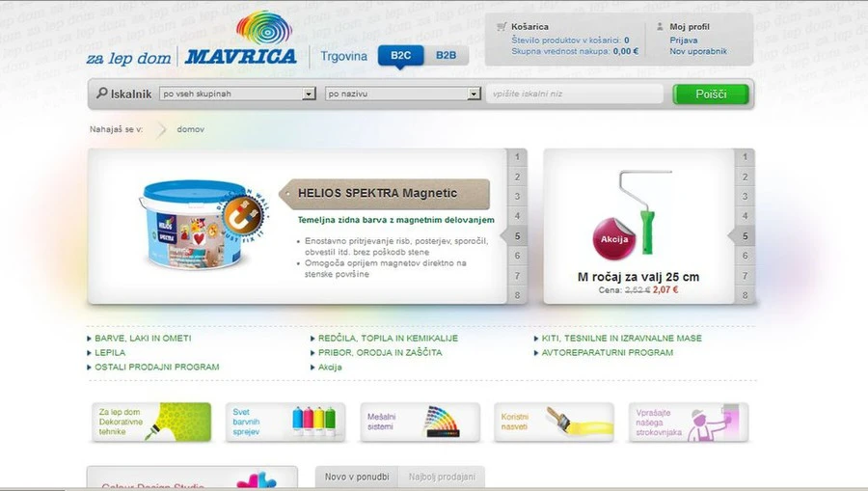The height and width of the screenshot is (491, 868).
Task: Expand the 'po vseh skupinah' dropdown
Action: pyautogui.click(x=309, y=95)
